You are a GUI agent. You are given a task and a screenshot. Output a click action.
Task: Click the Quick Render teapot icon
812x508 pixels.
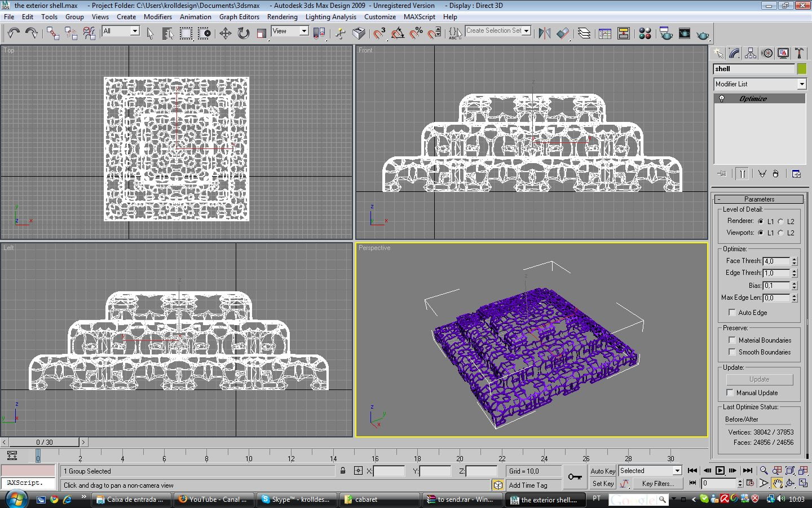coord(703,35)
